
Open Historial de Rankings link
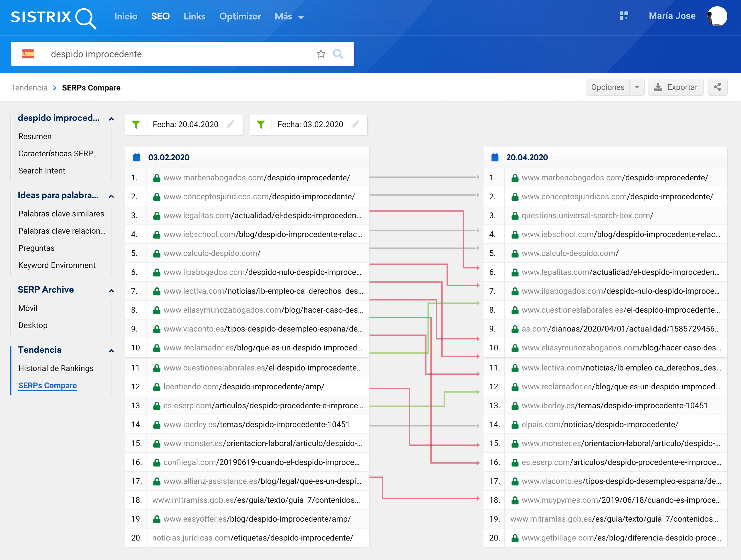pos(56,368)
